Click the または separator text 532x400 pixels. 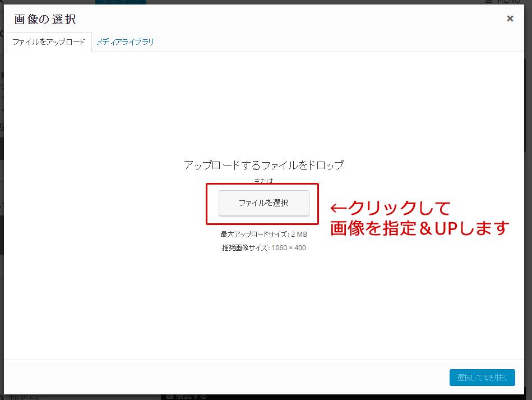[x=263, y=182]
